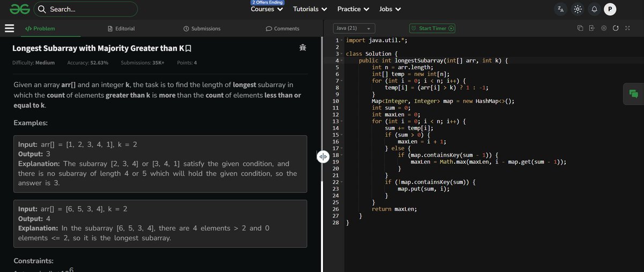
Task: Collapse the if fold at line 22
Action: click(341, 182)
